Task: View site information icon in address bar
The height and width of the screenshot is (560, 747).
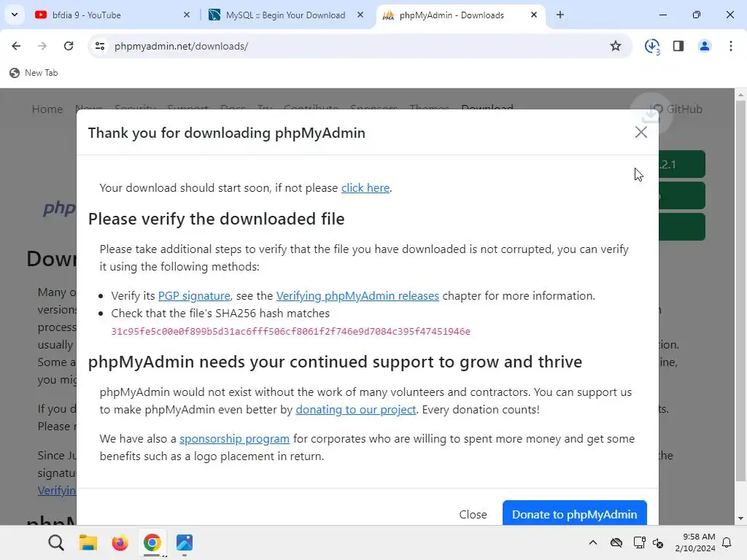Action: (x=100, y=46)
